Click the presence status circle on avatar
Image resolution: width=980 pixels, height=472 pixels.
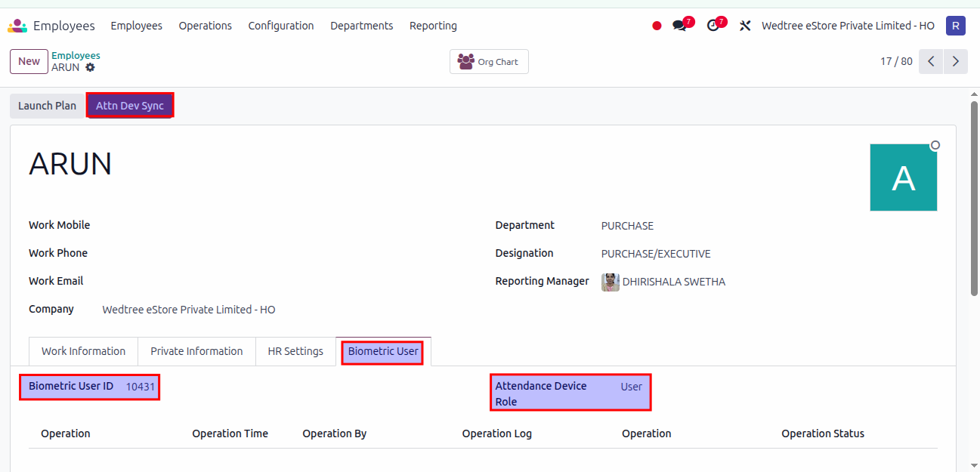pyautogui.click(x=935, y=145)
